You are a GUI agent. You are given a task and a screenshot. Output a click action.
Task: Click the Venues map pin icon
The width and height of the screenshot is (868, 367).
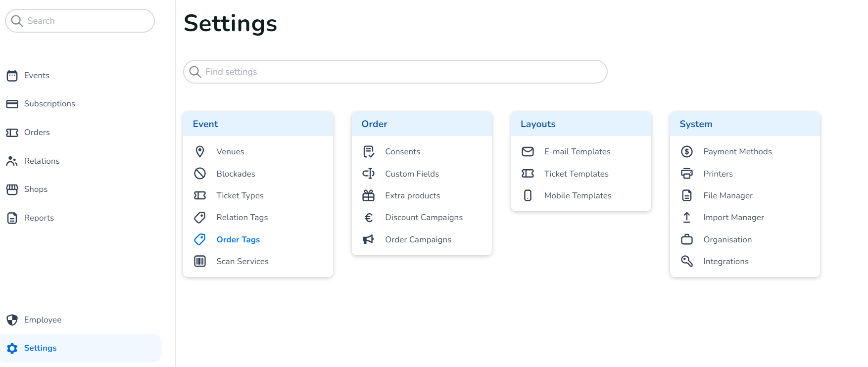[200, 151]
